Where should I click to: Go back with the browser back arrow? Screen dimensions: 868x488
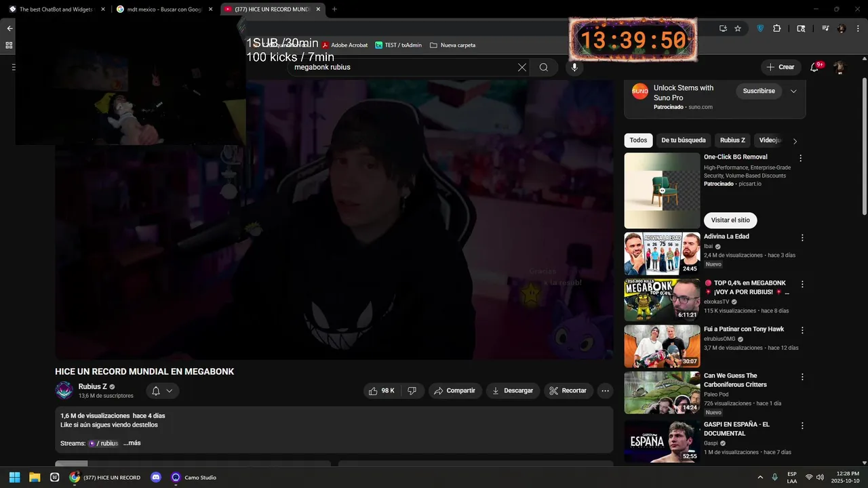tap(9, 28)
